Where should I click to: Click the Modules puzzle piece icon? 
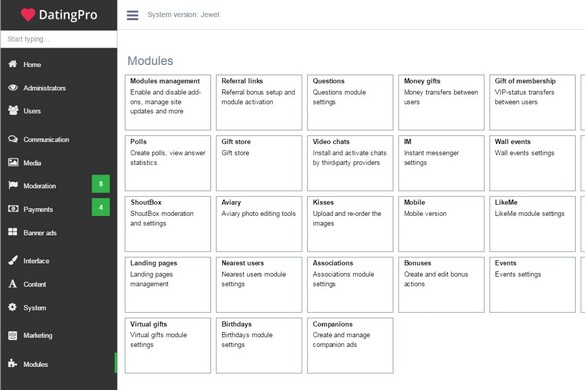pyautogui.click(x=12, y=363)
